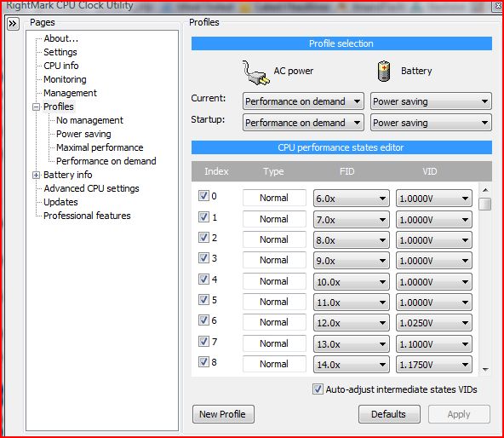Expand the Battery info tree node
Viewport: 504px width, 438px height.
pyautogui.click(x=37, y=175)
